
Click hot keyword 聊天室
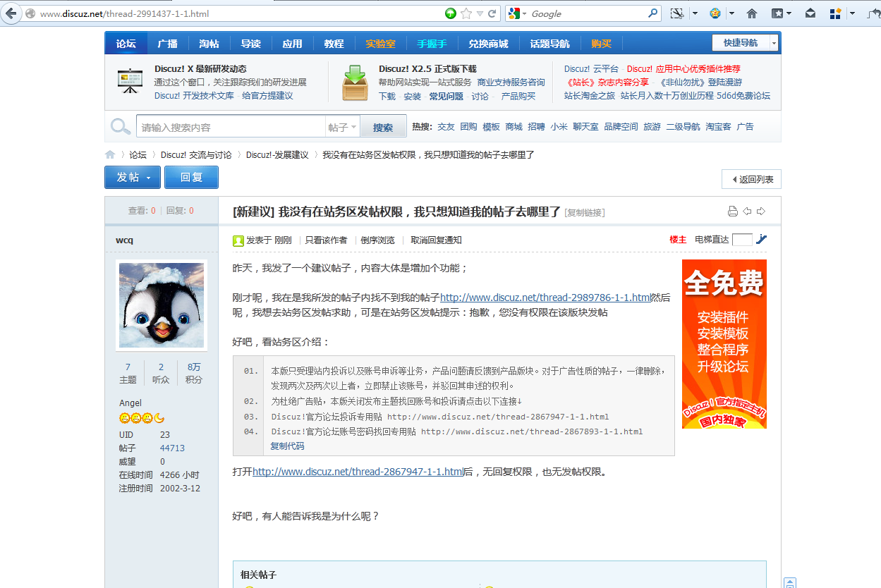[585, 127]
